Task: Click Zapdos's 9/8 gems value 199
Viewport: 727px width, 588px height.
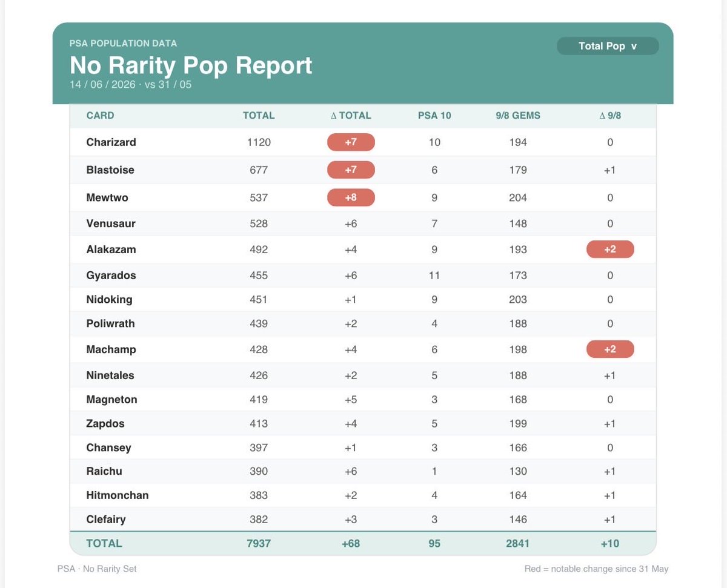Action: pos(518,424)
